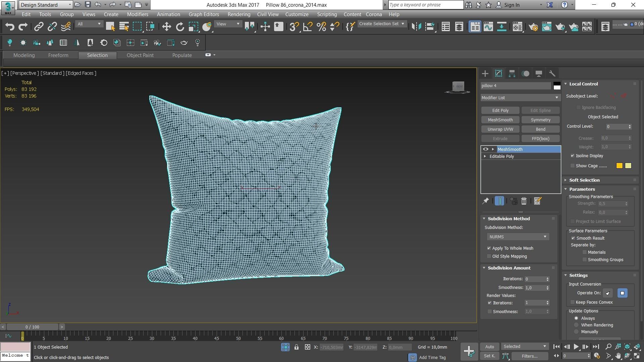
Task: Open the Modifiers menu
Action: tap(138, 14)
